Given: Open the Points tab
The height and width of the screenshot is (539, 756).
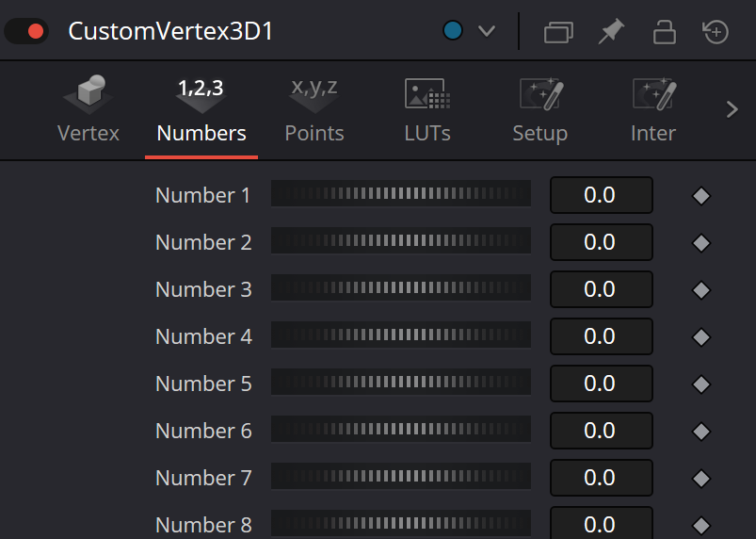Looking at the screenshot, I should 314,110.
